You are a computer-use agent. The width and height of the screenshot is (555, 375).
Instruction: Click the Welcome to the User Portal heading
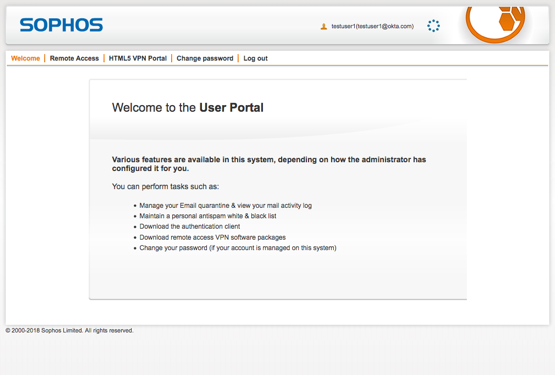click(188, 108)
